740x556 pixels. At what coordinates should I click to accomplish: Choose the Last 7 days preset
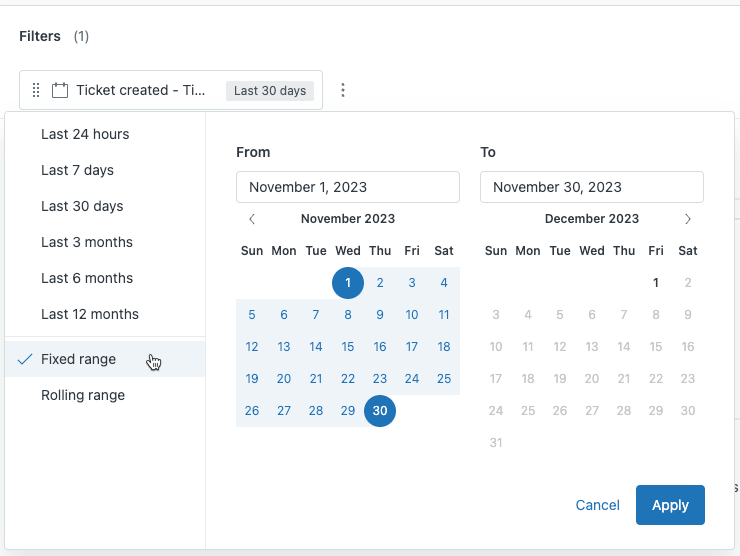coord(77,170)
